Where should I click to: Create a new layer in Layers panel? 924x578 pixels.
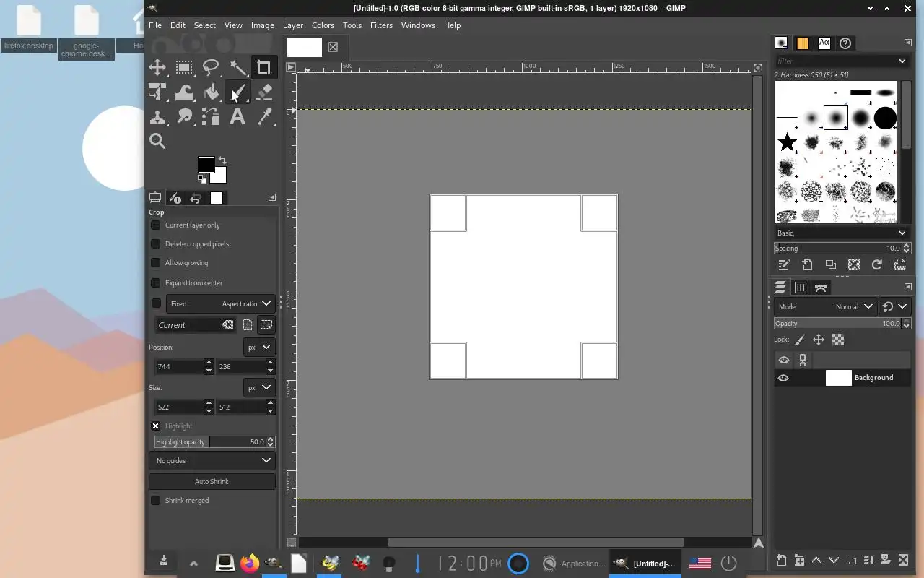(782, 560)
